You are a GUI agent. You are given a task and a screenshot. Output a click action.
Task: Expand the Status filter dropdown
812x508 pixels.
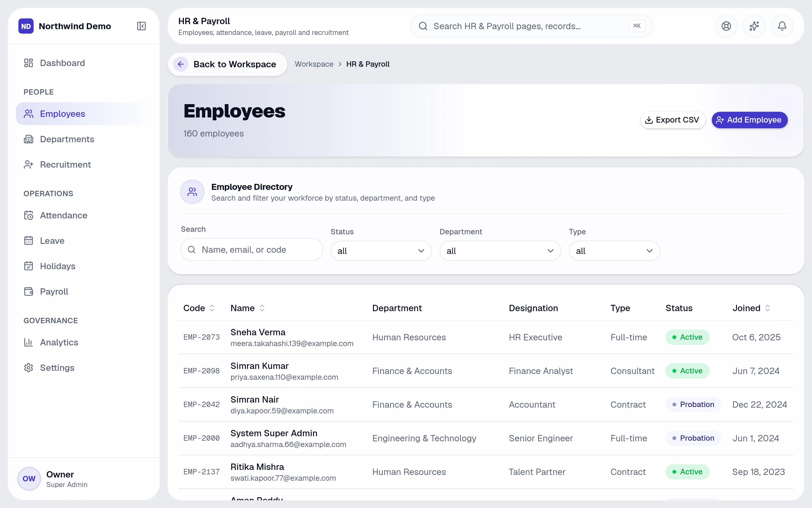(x=381, y=251)
